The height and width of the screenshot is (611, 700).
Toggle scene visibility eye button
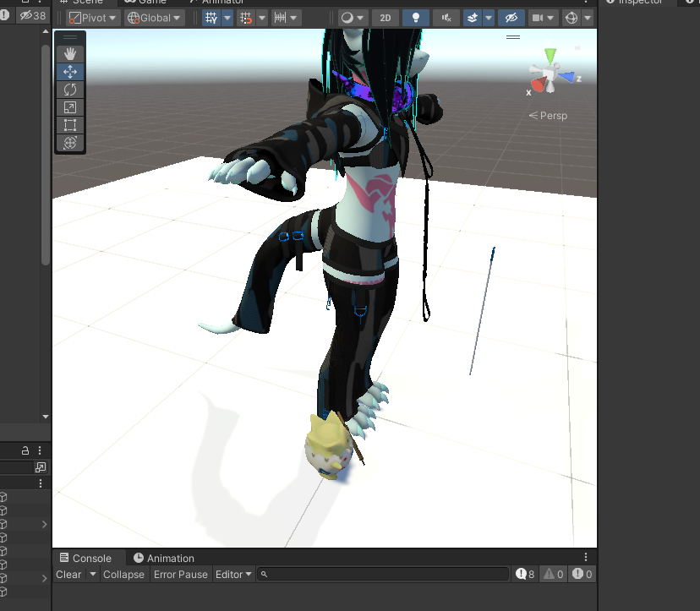pos(511,18)
